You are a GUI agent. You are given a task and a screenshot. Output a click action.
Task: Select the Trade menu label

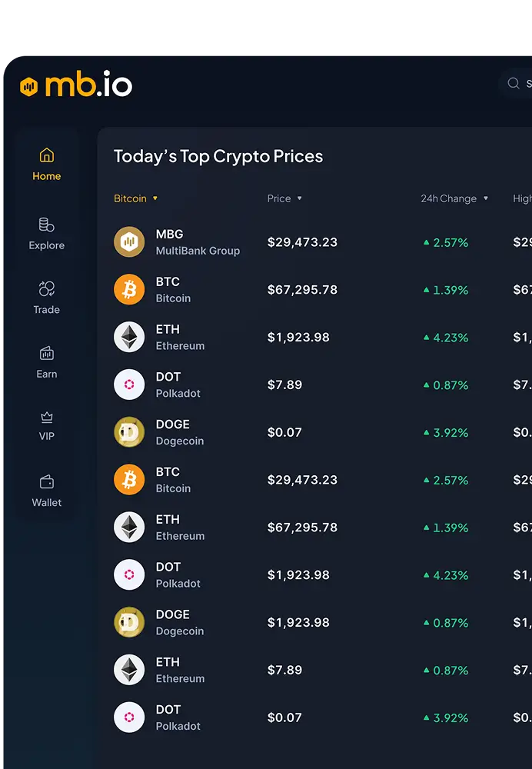47,309
